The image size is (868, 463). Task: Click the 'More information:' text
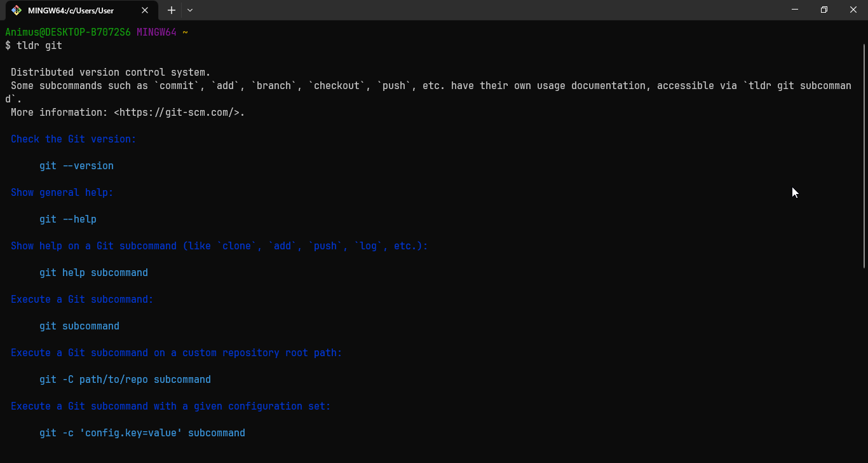point(60,113)
